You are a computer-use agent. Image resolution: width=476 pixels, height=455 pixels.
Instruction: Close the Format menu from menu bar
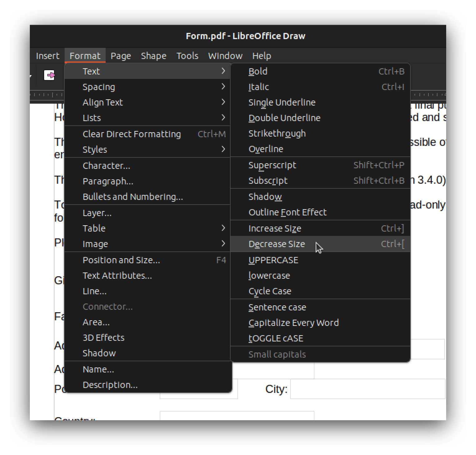point(85,56)
